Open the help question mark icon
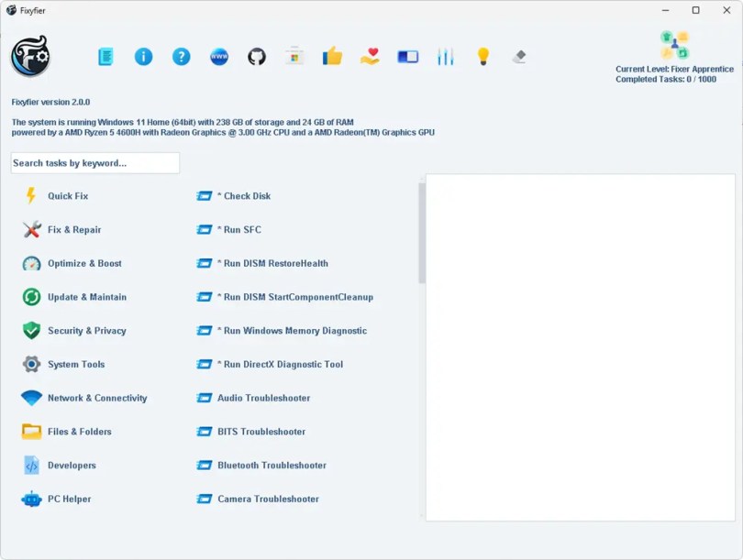 pyautogui.click(x=181, y=57)
